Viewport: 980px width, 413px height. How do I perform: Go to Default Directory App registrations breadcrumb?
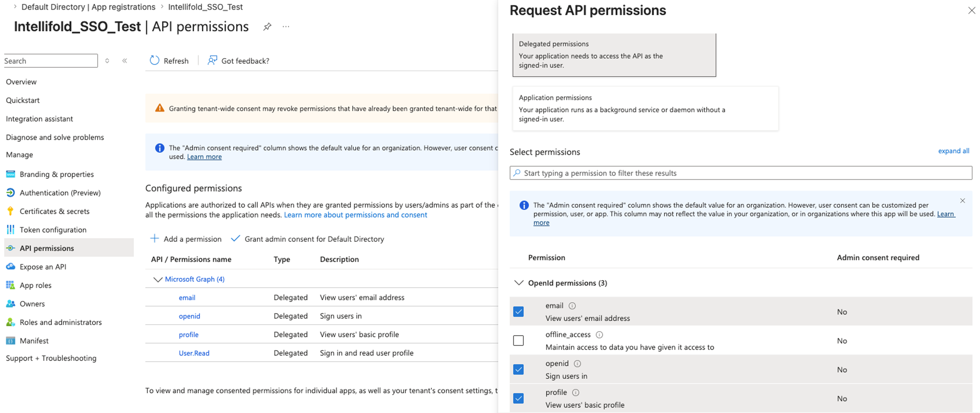click(x=88, y=7)
